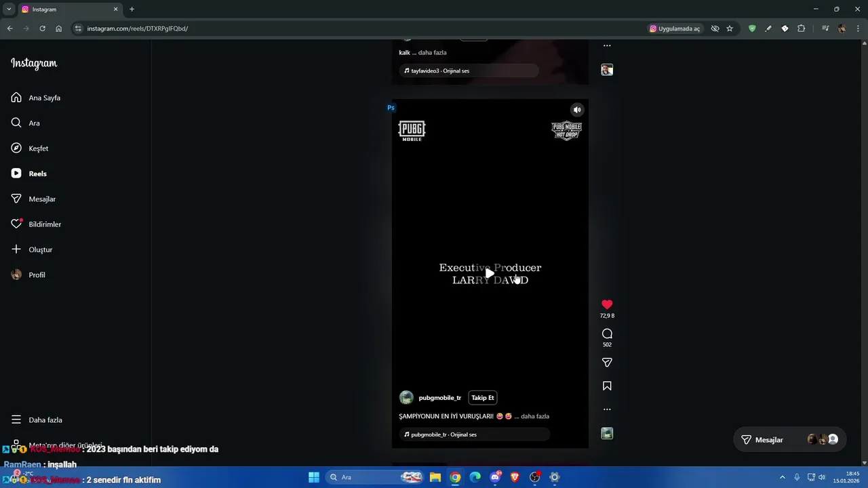Screen dimensions: 868x488
Task: Go to Ana Sayfa in the Instagram sidebar
Action: tap(37, 98)
